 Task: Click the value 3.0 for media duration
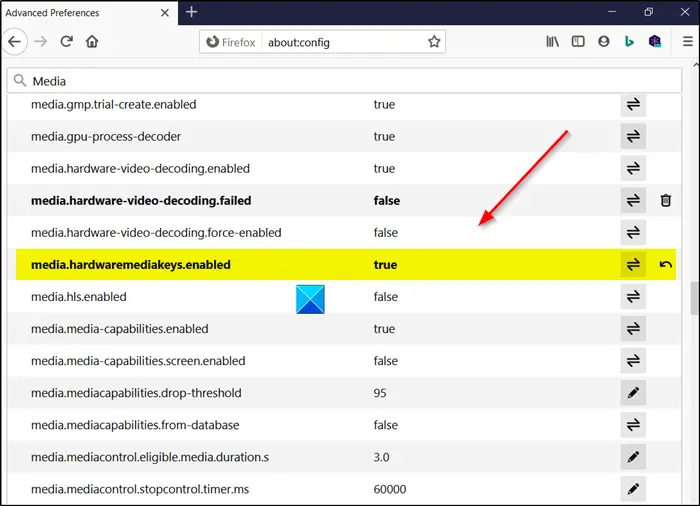click(381, 457)
